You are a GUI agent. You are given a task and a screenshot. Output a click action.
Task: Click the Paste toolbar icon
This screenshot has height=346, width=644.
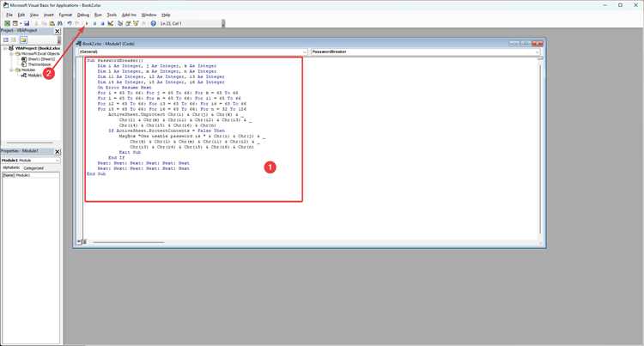(x=52, y=23)
